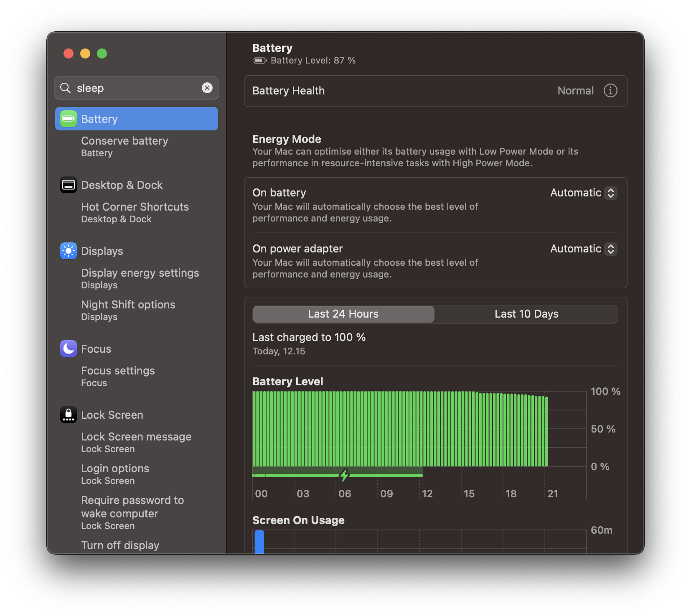Open Require password to wake computer result
Viewport: 691px width, 616px height.
pos(132,512)
